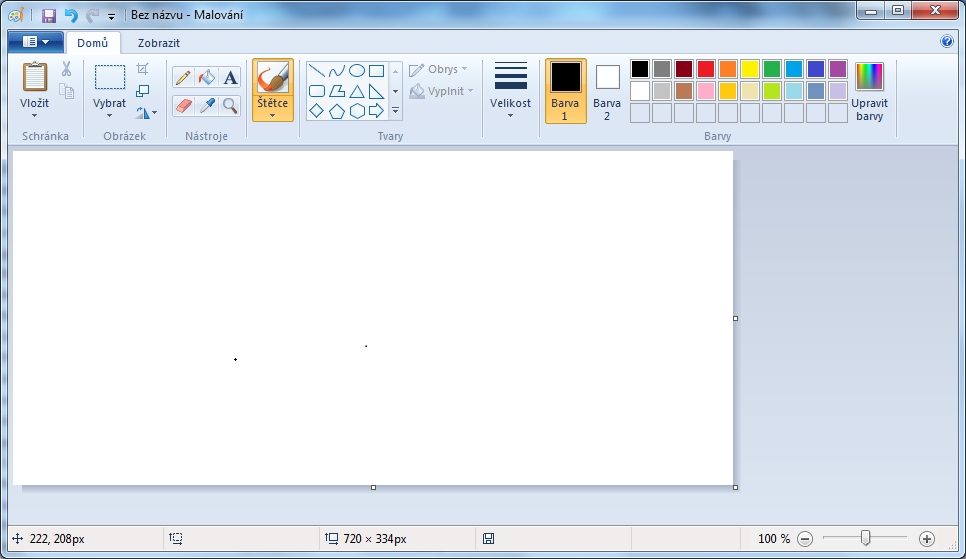
Task: Pick the orange color swatch
Action: [x=728, y=69]
